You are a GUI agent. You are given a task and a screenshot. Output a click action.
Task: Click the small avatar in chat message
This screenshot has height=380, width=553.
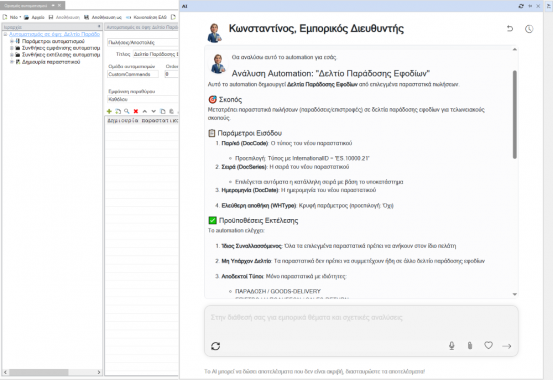click(218, 64)
